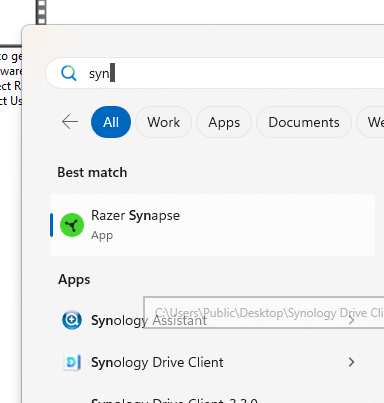
Task: Click the search box containing 'syn'
Action: pyautogui.click(x=215, y=73)
